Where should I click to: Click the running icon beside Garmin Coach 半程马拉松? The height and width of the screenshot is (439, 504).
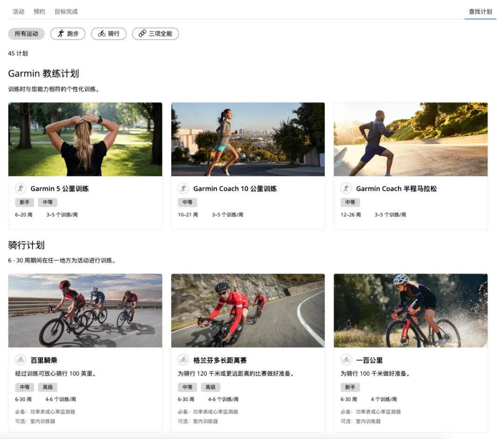click(346, 188)
